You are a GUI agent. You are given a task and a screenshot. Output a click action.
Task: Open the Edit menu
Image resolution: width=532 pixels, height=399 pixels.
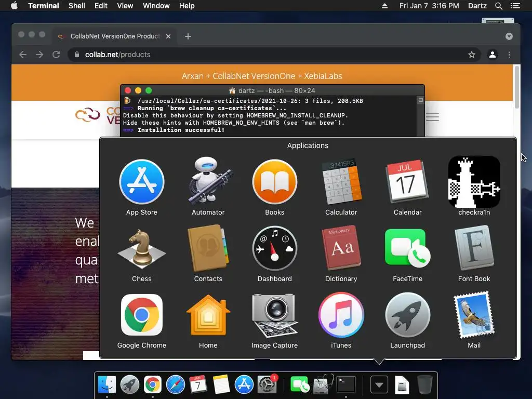pos(101,6)
